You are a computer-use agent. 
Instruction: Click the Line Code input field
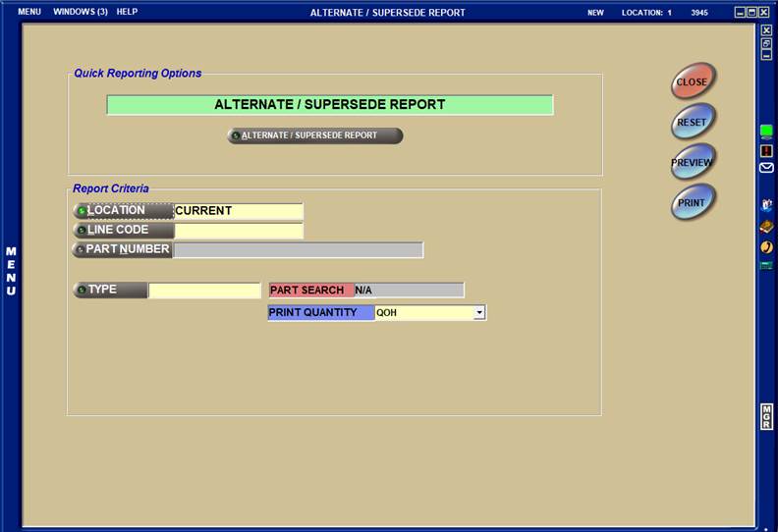click(239, 231)
